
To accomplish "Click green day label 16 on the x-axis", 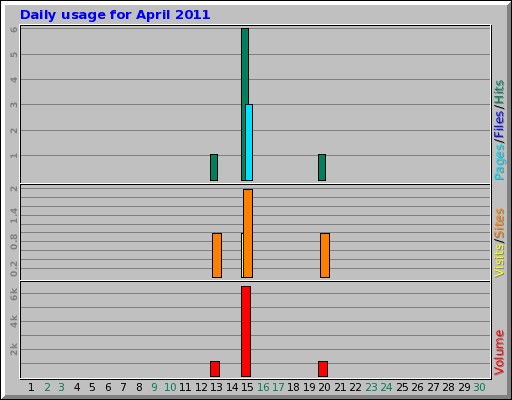I will tap(263, 387).
